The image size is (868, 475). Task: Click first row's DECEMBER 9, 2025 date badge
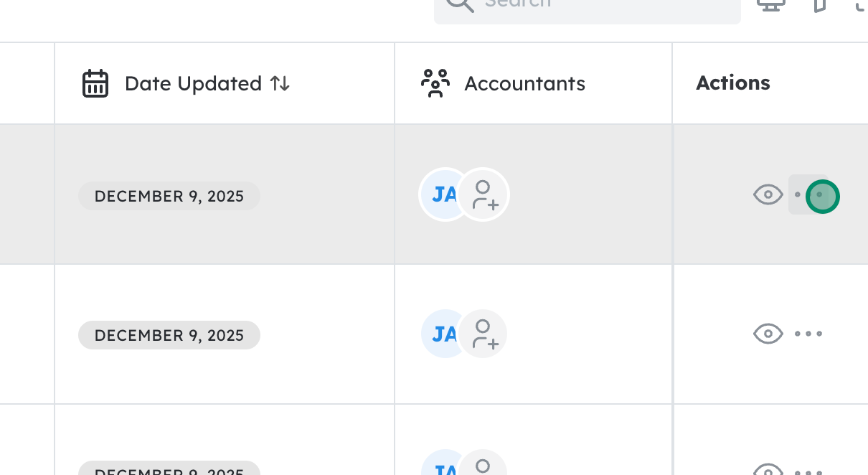(x=169, y=196)
